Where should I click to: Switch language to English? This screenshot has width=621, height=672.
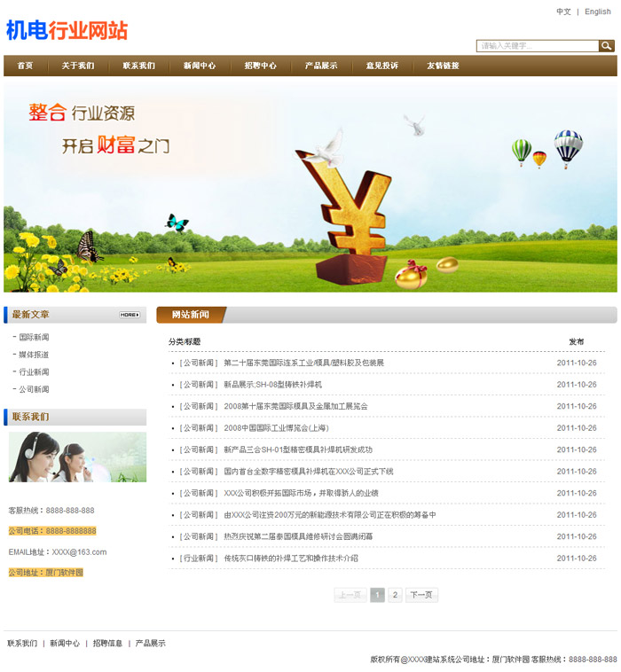597,12
